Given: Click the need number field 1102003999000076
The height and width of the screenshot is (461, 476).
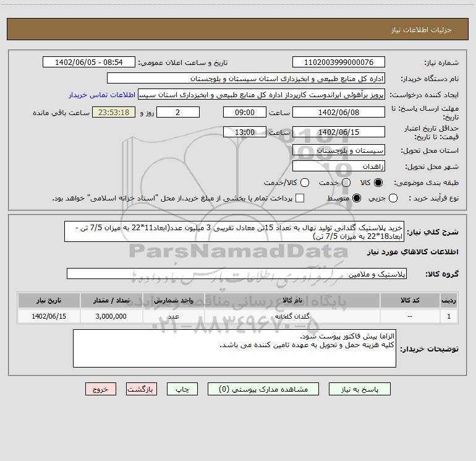Looking at the screenshot, I should (x=339, y=62).
